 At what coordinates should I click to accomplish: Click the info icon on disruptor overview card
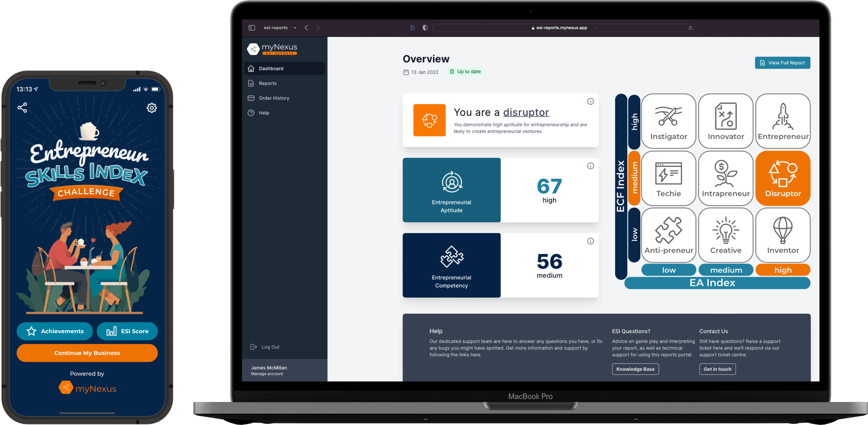[590, 101]
